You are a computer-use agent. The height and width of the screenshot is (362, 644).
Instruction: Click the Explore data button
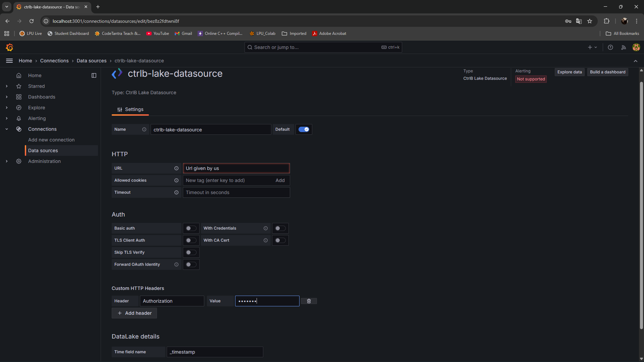pos(569,72)
